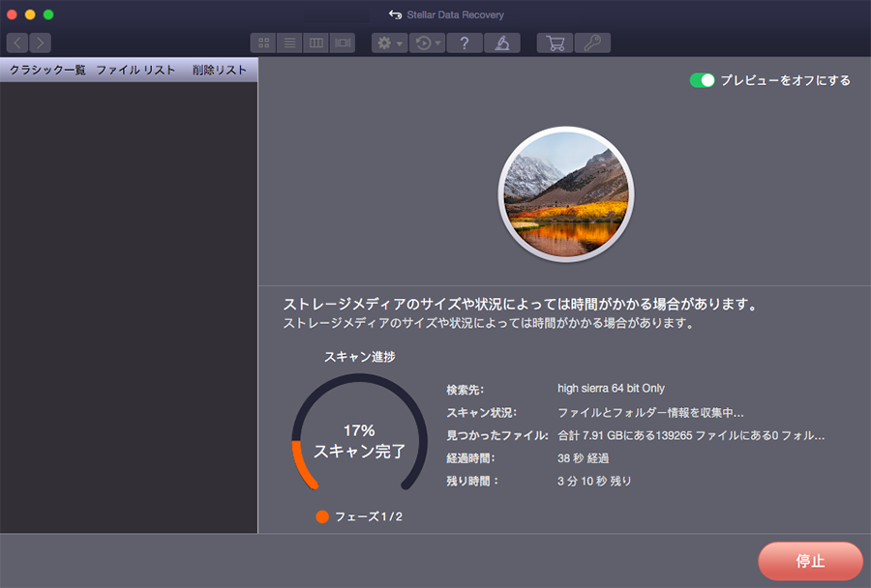Image resolution: width=871 pixels, height=588 pixels.
Task: Select the クラシック一覧 tab
Action: 47,70
